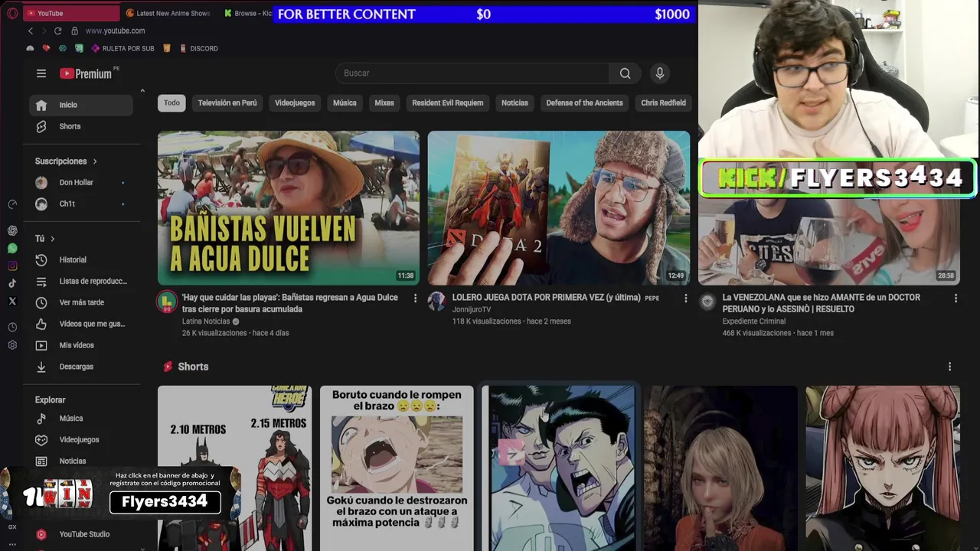Open the Don Hollar subscription channel

point(81,183)
